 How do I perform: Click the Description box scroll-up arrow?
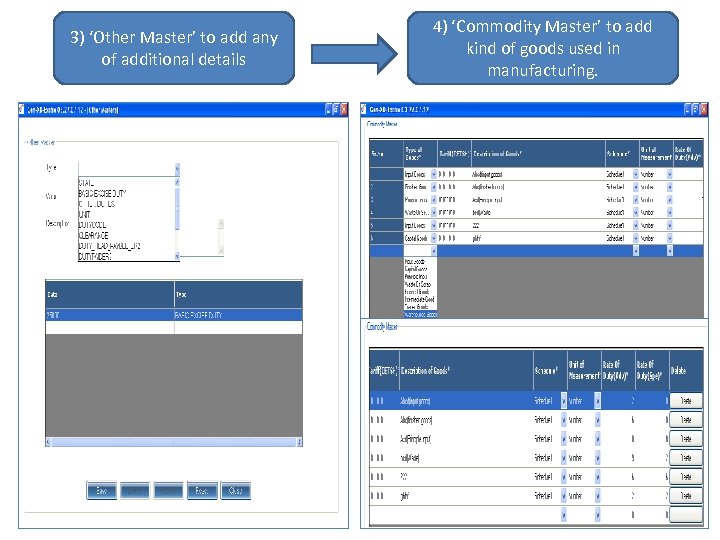pyautogui.click(x=221, y=224)
